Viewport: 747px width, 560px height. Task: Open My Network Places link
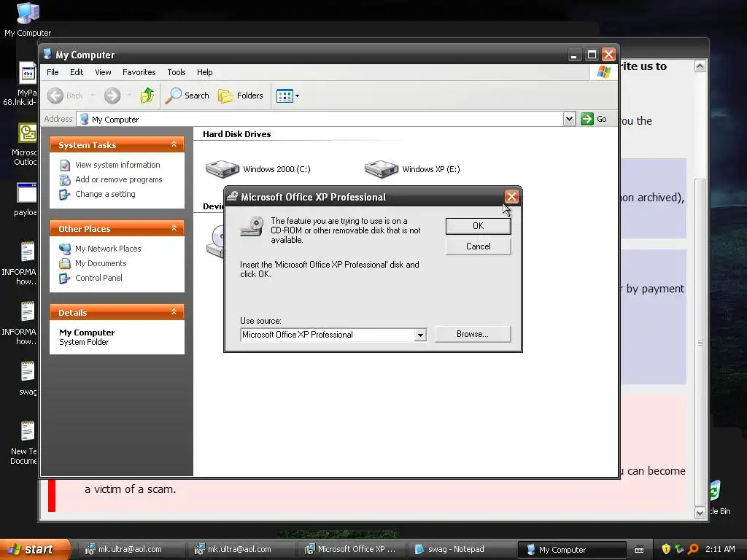pos(108,249)
